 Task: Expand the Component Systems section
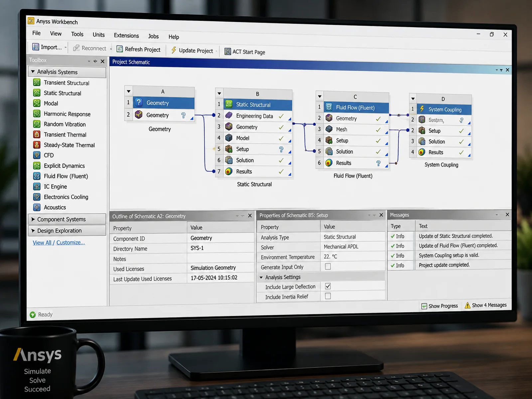[33, 219]
